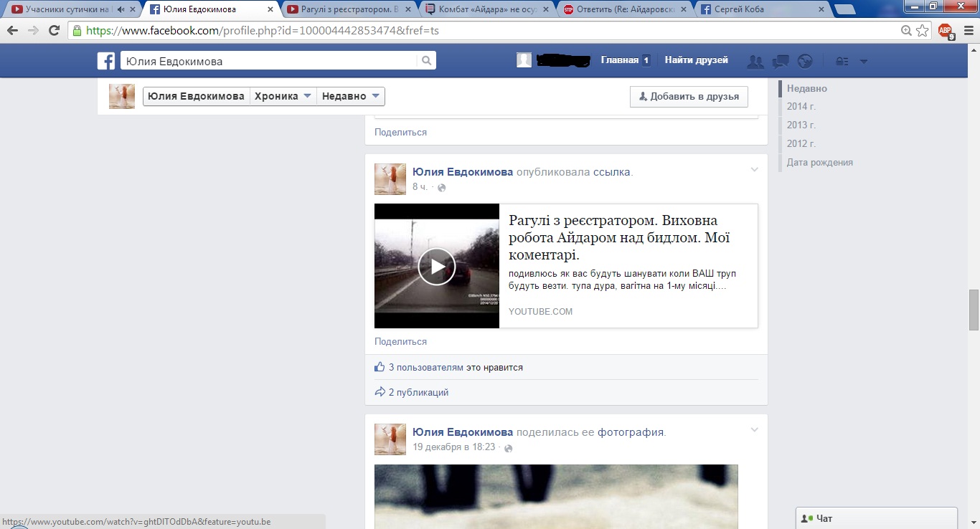980x529 pixels.
Task: Open friend requests icon
Action: 755,62
